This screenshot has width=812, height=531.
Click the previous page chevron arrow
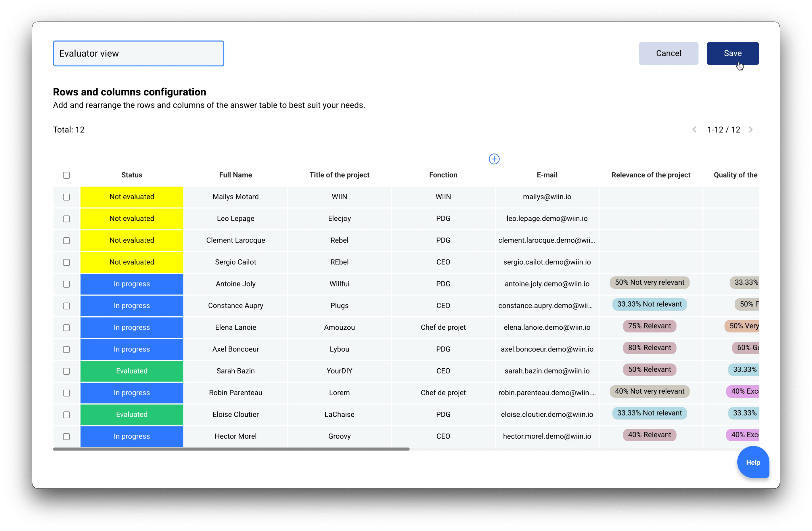click(x=695, y=129)
